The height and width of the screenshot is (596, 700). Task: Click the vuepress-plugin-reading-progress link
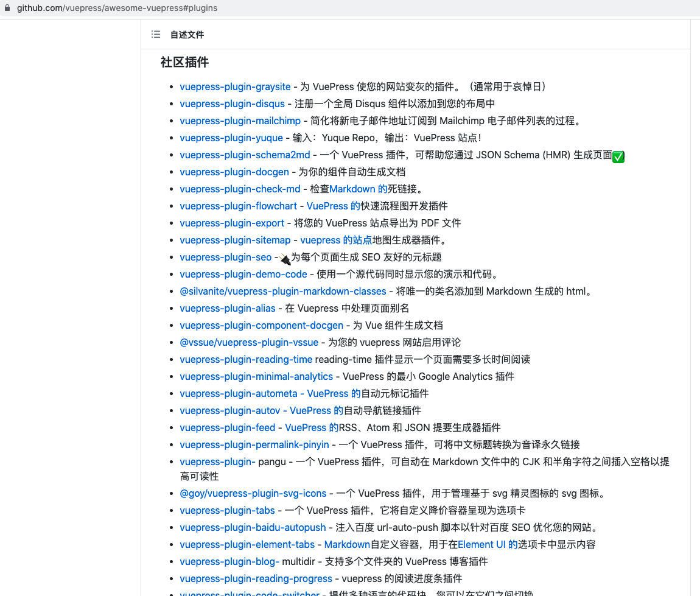pyautogui.click(x=256, y=578)
